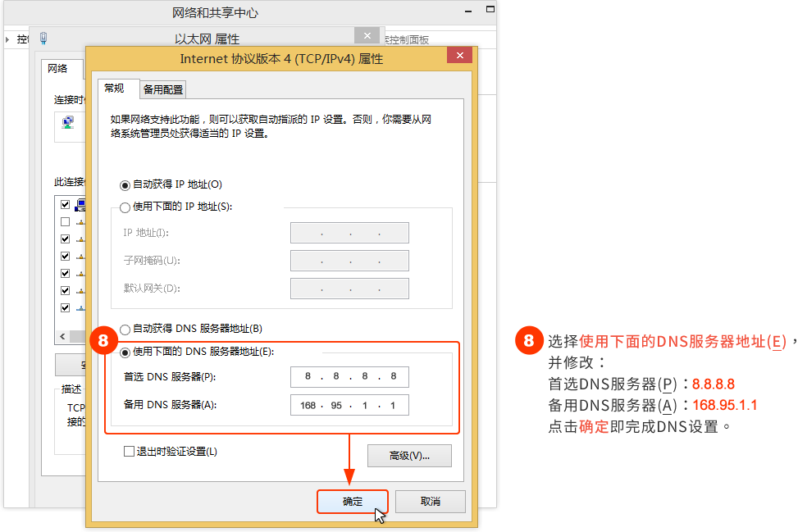Toggle 退出时验证设置 checkbox
The image size is (807, 532).
click(x=129, y=451)
